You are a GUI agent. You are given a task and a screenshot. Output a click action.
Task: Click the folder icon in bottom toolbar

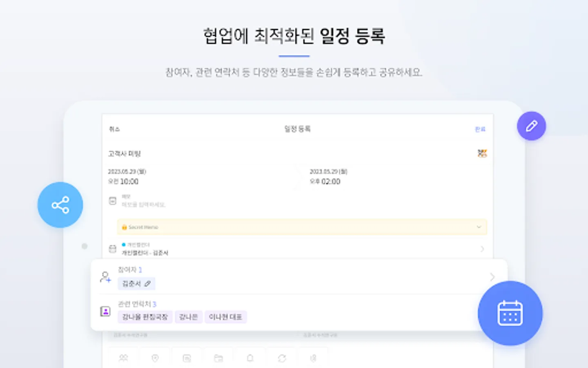pyautogui.click(x=218, y=358)
